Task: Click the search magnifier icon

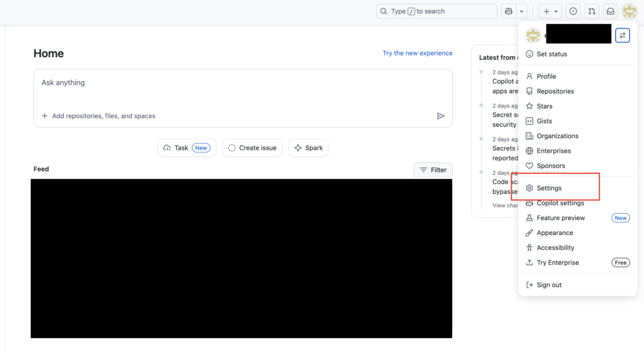Action: pyautogui.click(x=384, y=11)
